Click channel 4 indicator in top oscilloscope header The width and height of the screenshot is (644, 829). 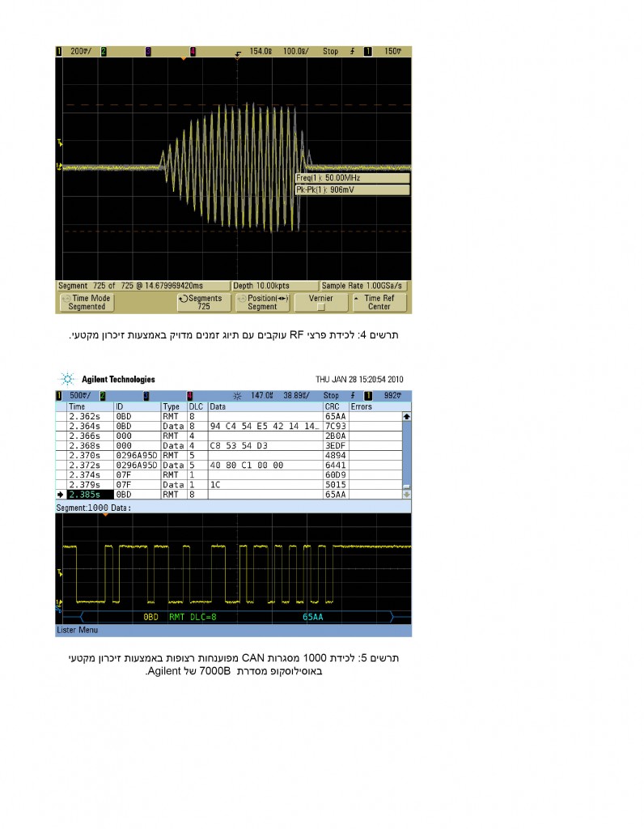click(193, 51)
